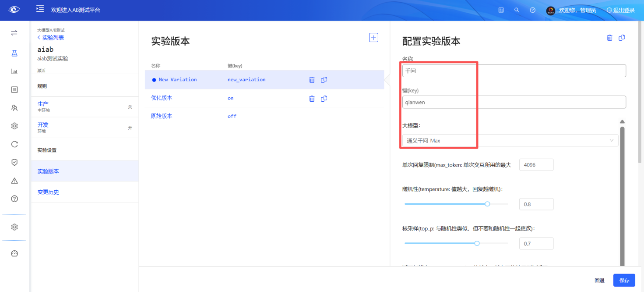
Task: Open the 变更历史 section
Action: 48,192
